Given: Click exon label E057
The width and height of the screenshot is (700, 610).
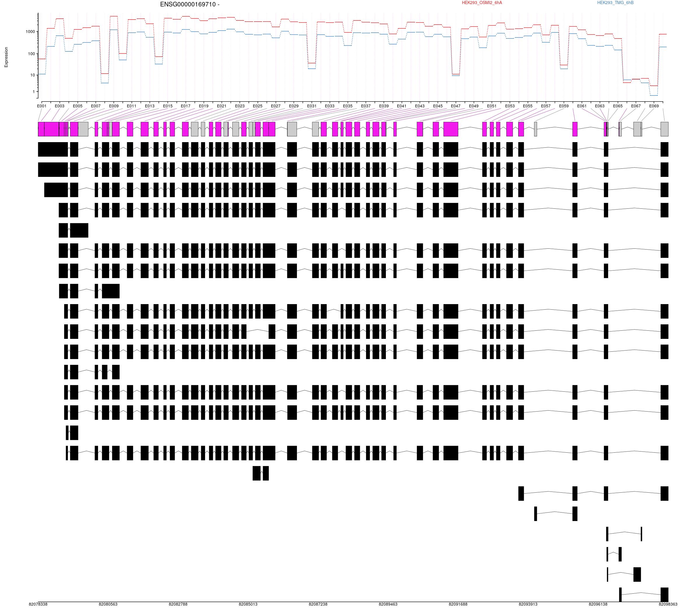Looking at the screenshot, I should (x=546, y=106).
